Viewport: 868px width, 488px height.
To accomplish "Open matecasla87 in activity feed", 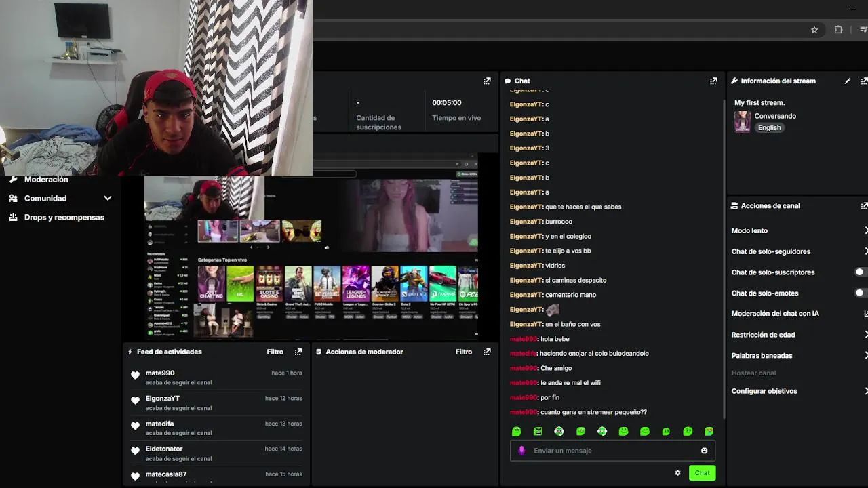I will [x=166, y=474].
